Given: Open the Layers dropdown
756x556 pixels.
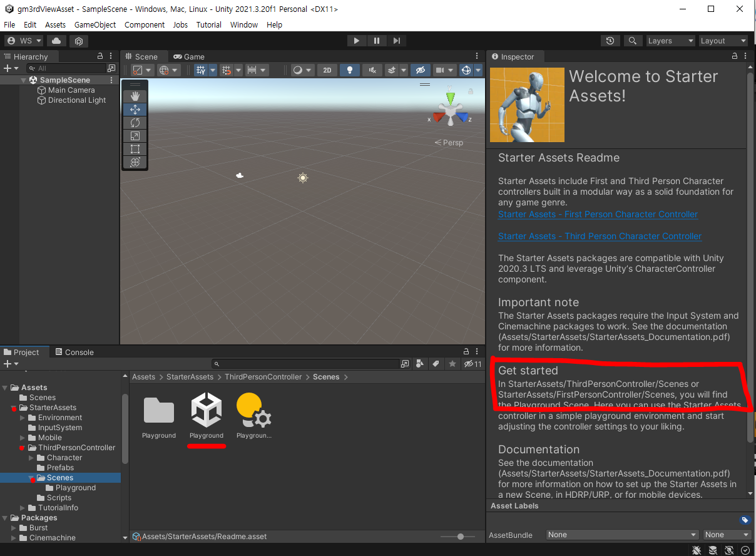Looking at the screenshot, I should click(671, 41).
